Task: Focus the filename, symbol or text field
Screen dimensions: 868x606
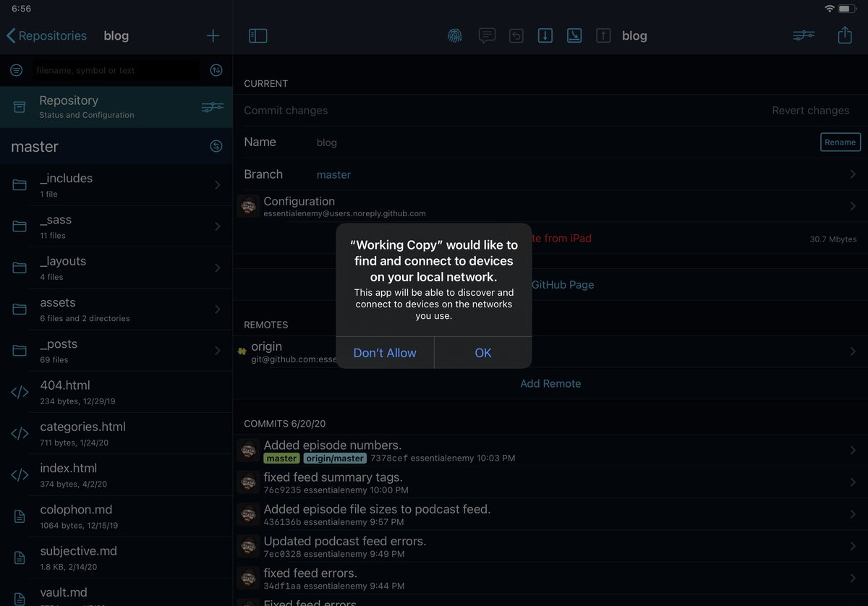Action: (x=116, y=70)
